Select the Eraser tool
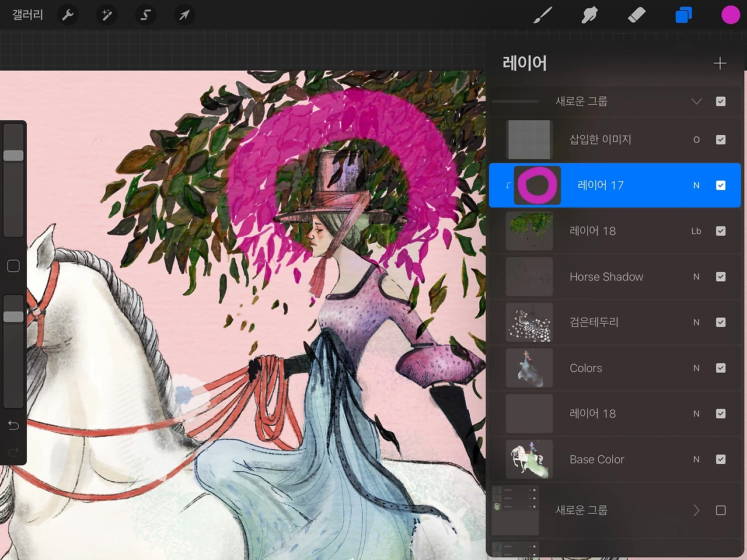This screenshot has width=747, height=560. point(637,15)
